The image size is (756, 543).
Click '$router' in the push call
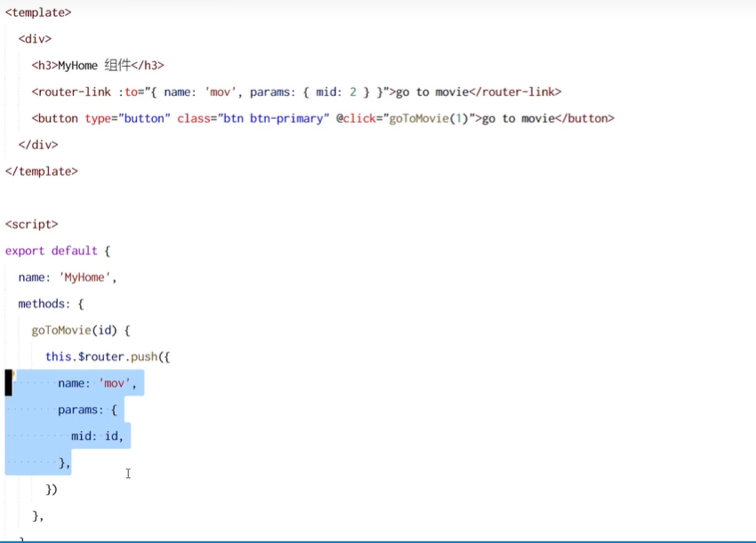tap(101, 357)
